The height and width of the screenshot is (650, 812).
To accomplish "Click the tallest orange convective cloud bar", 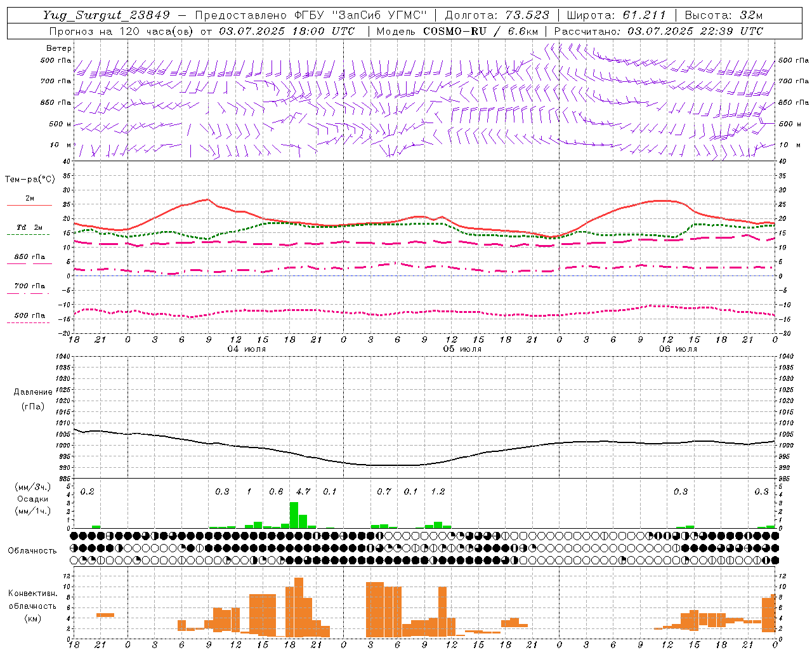I will pyautogui.click(x=299, y=607).
